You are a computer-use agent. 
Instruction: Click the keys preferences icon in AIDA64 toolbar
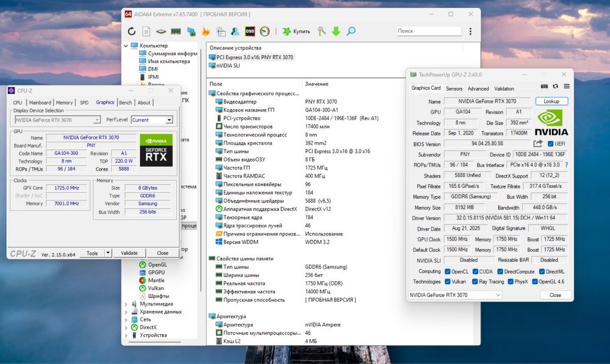(321, 31)
